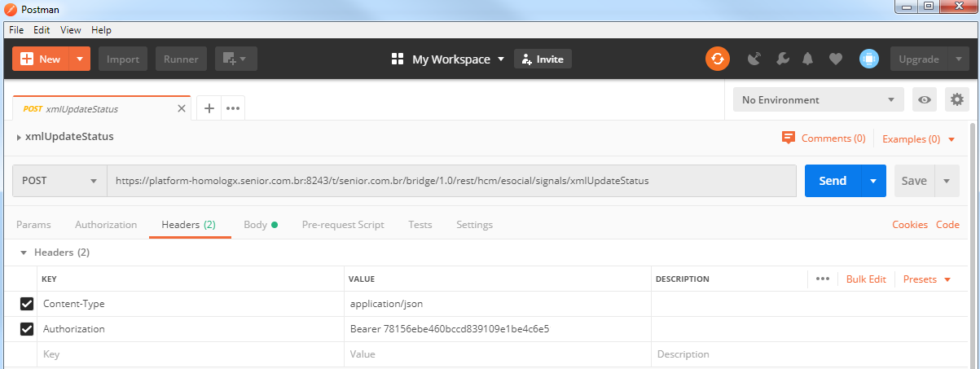Image resolution: width=980 pixels, height=369 pixels.
Task: Click the empty Value input cell
Action: point(497,354)
